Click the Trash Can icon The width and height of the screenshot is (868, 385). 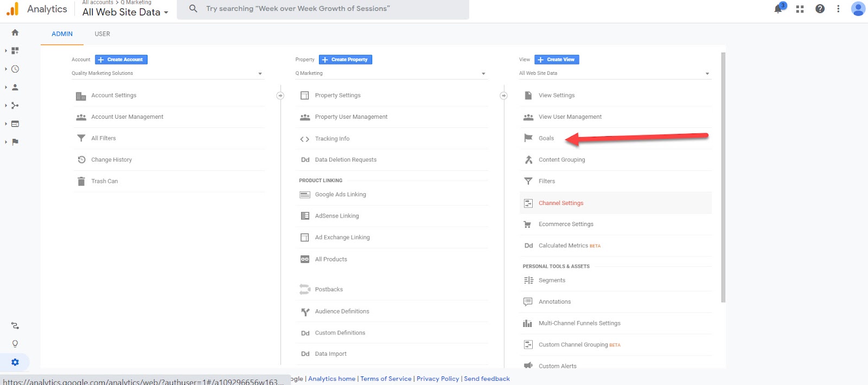click(81, 181)
